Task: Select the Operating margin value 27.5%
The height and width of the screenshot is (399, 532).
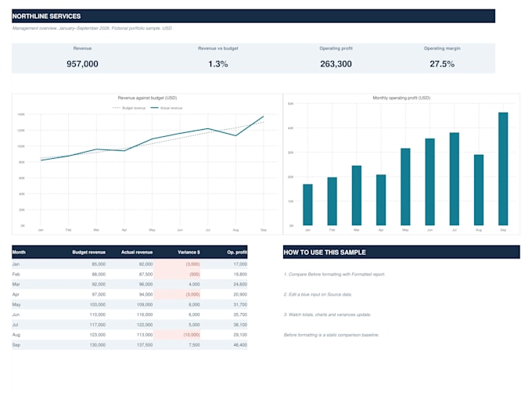Action: coord(442,64)
